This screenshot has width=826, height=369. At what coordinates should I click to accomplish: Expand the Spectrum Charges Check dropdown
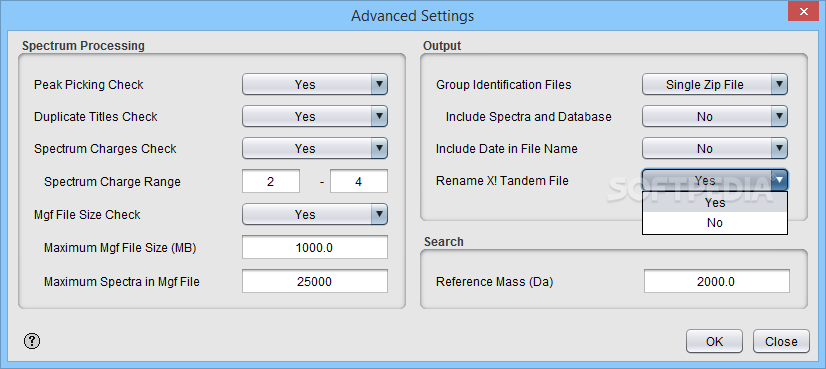point(315,149)
